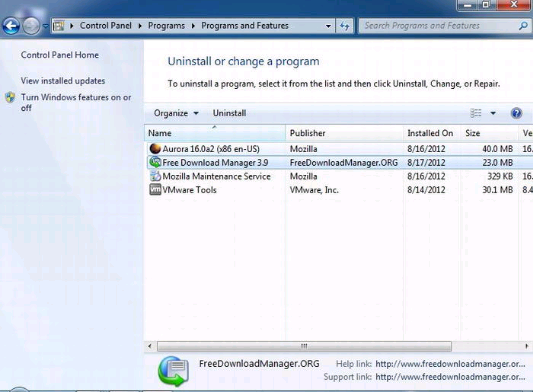Click the horizontal scrollbar right arrow

coord(527,346)
